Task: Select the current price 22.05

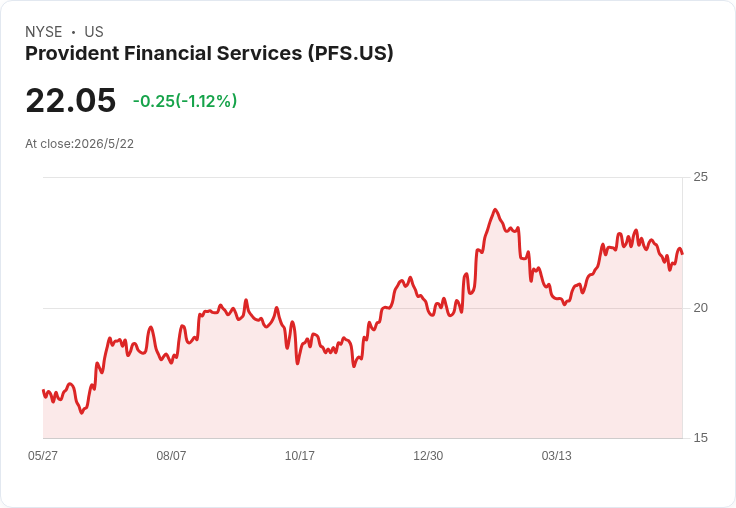Action: point(70,100)
